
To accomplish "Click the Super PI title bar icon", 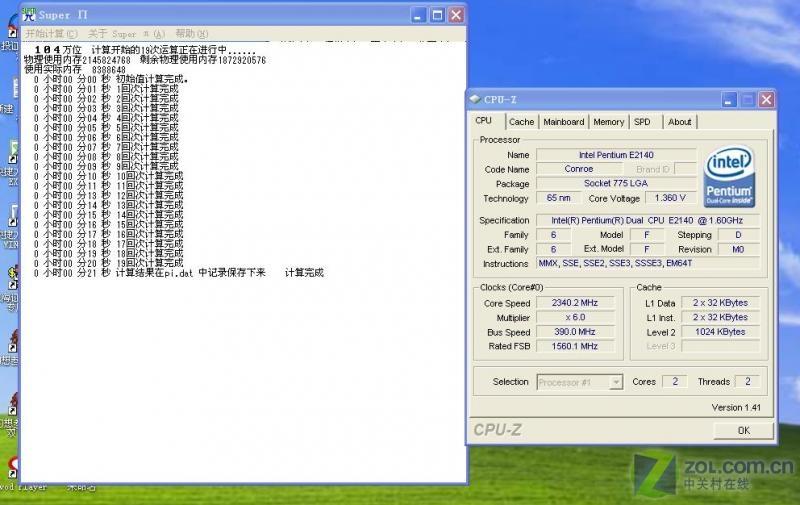I will [29, 15].
